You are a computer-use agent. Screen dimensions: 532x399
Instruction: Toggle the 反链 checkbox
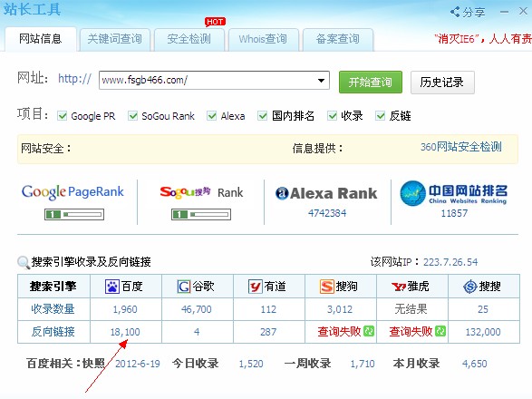(x=381, y=116)
